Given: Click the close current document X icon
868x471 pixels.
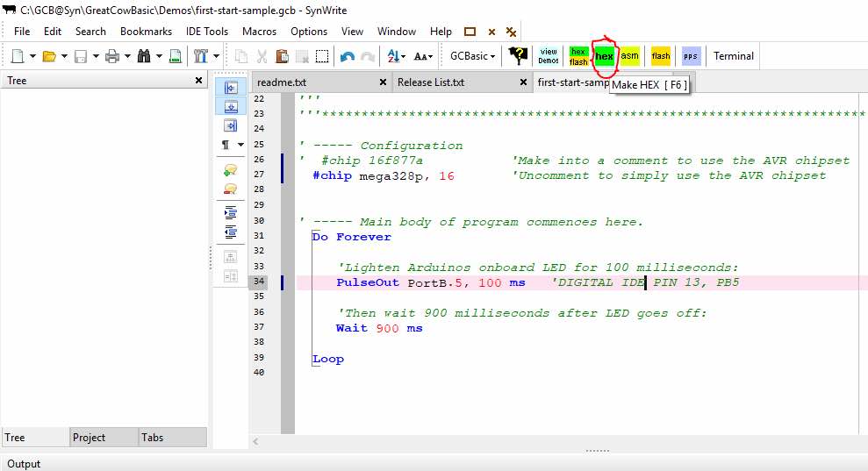Looking at the screenshot, I should coord(491,32).
